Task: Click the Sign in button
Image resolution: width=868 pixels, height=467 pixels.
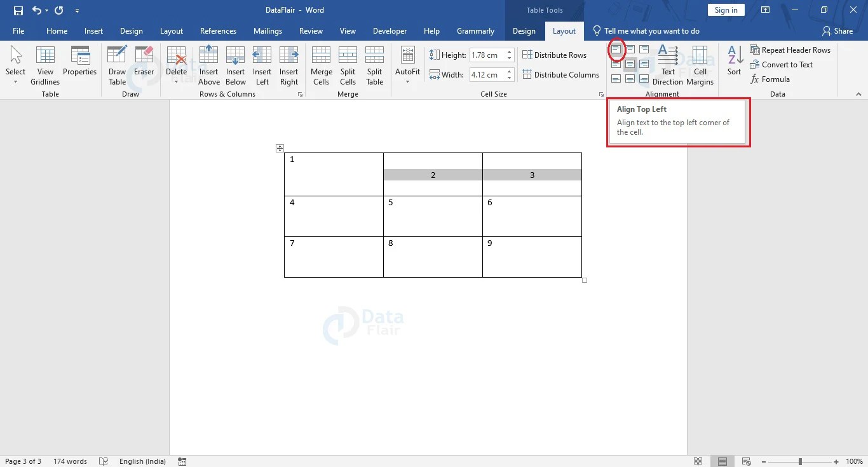Action: click(x=724, y=10)
